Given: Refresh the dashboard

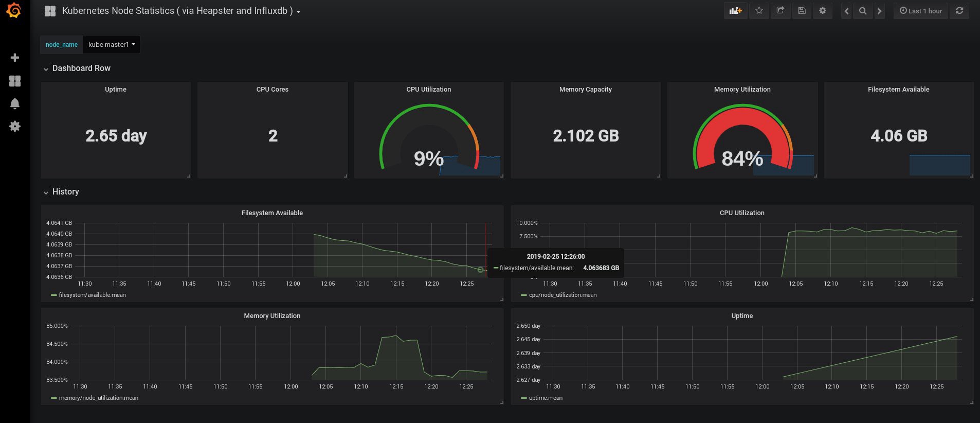Looking at the screenshot, I should click(959, 11).
